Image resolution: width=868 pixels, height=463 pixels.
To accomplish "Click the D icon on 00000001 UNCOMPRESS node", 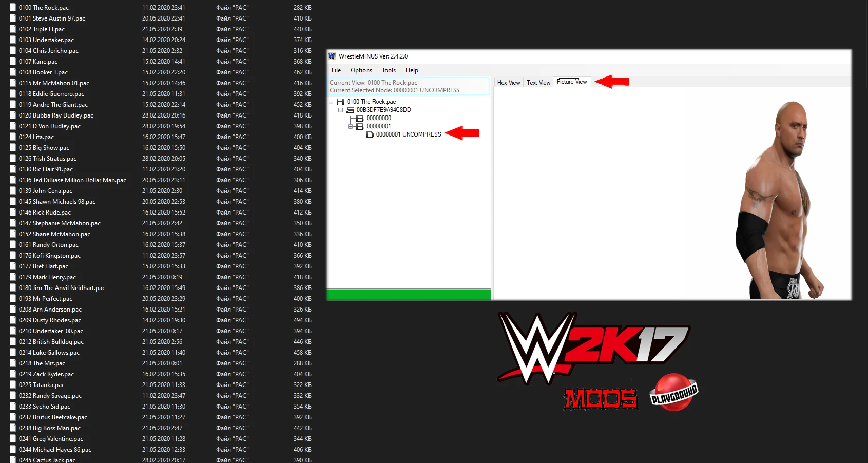I will [369, 134].
